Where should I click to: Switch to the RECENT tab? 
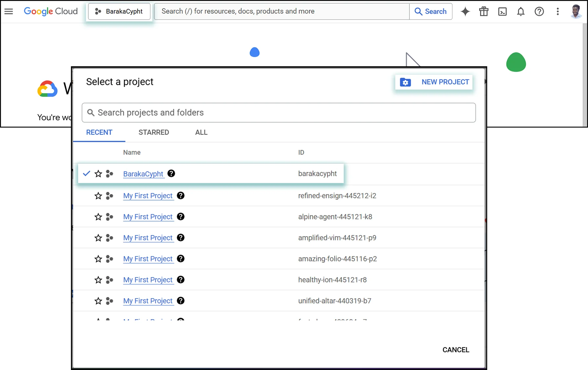(x=99, y=133)
